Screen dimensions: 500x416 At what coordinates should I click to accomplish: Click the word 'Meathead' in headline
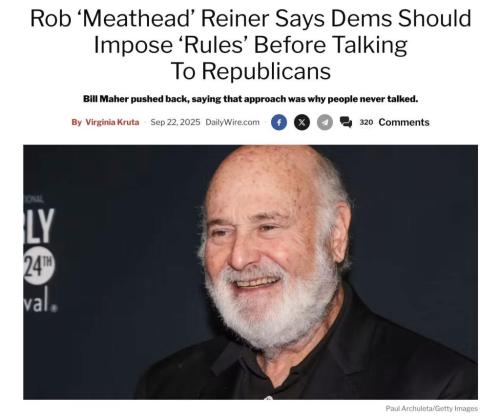coord(136,18)
